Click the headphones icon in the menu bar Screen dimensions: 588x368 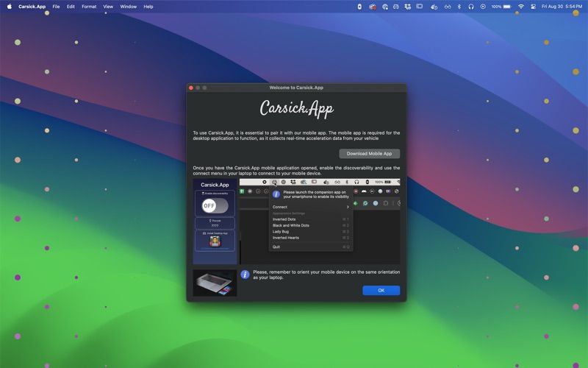pos(471,7)
